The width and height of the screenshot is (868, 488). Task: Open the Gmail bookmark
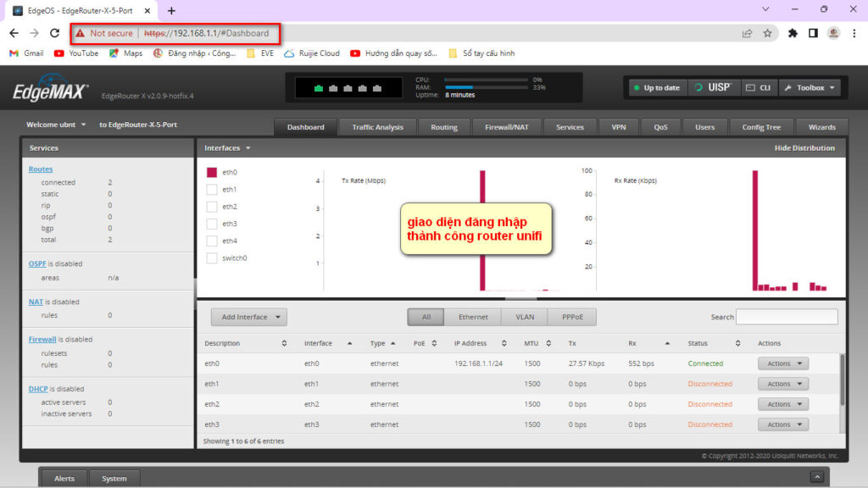click(26, 53)
